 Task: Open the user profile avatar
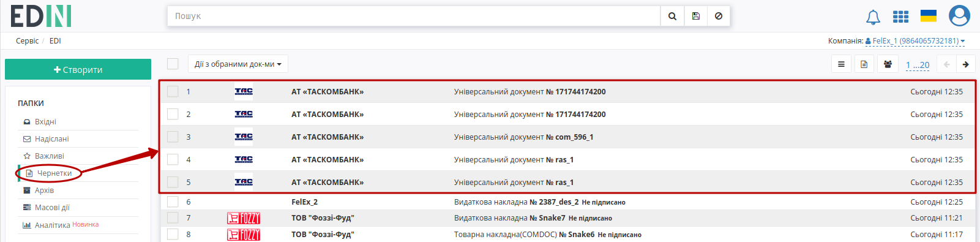959,16
